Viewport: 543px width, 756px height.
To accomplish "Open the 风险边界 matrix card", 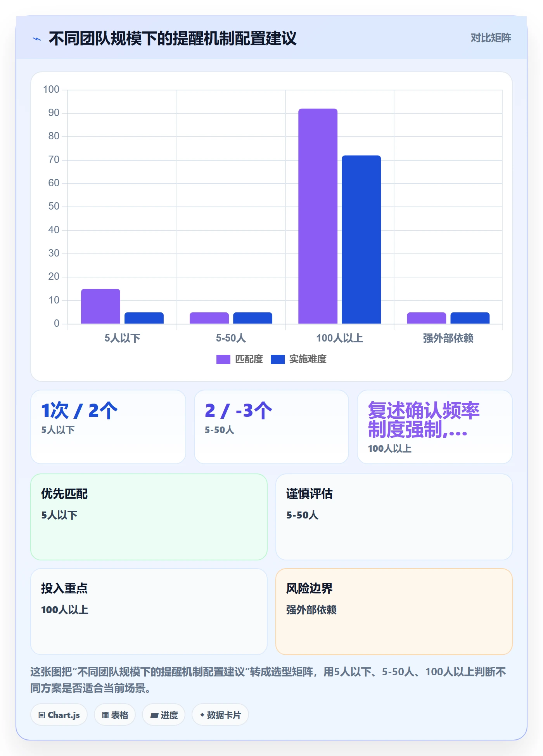I will click(394, 612).
